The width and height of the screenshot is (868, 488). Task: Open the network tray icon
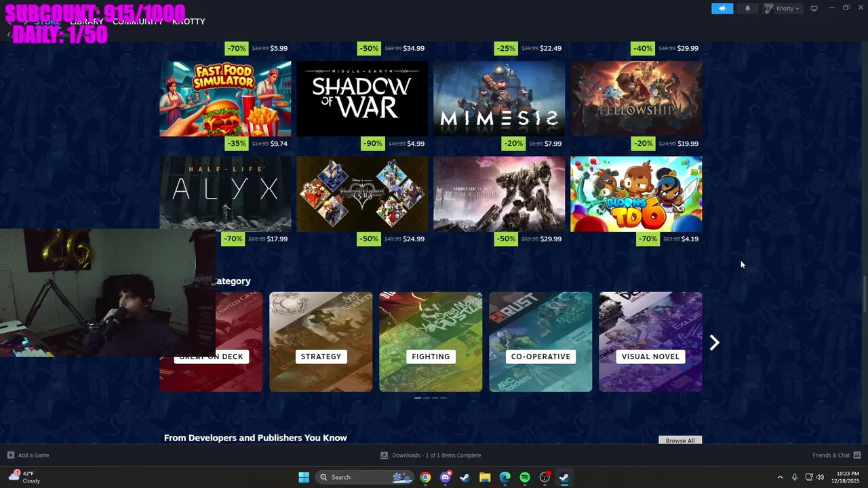click(809, 477)
